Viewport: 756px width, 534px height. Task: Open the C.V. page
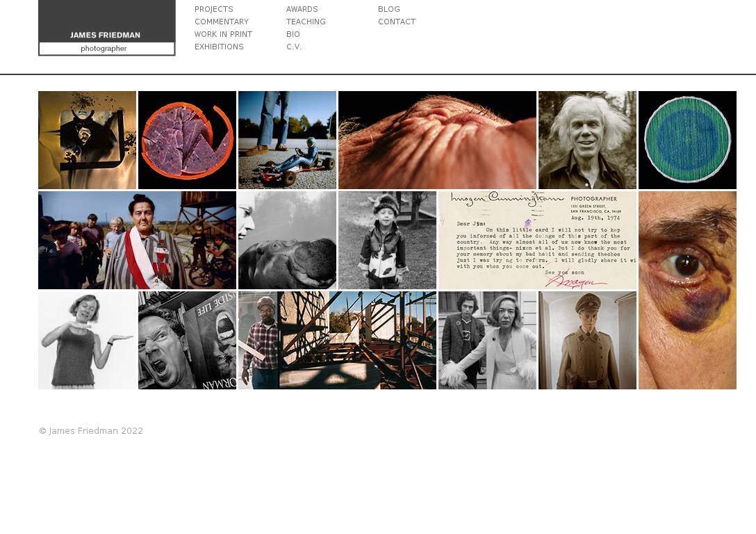point(293,47)
